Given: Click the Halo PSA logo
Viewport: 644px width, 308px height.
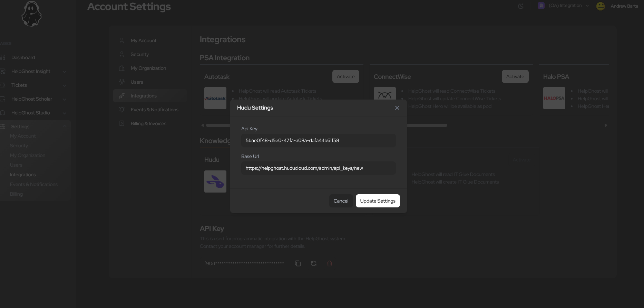Looking at the screenshot, I should click(554, 98).
